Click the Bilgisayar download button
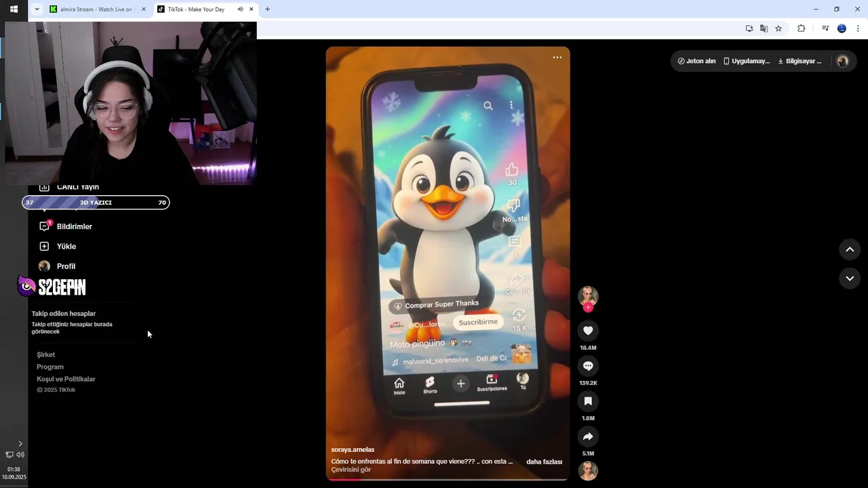The height and width of the screenshot is (488, 868). tap(800, 61)
